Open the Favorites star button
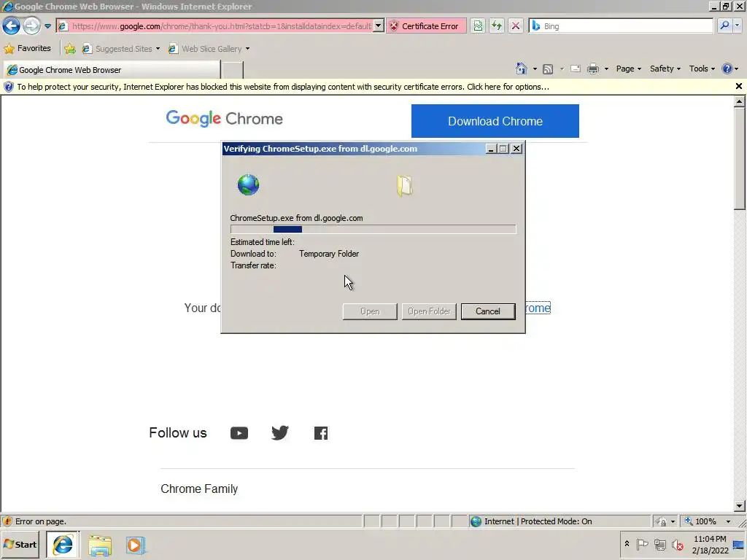 (x=27, y=49)
